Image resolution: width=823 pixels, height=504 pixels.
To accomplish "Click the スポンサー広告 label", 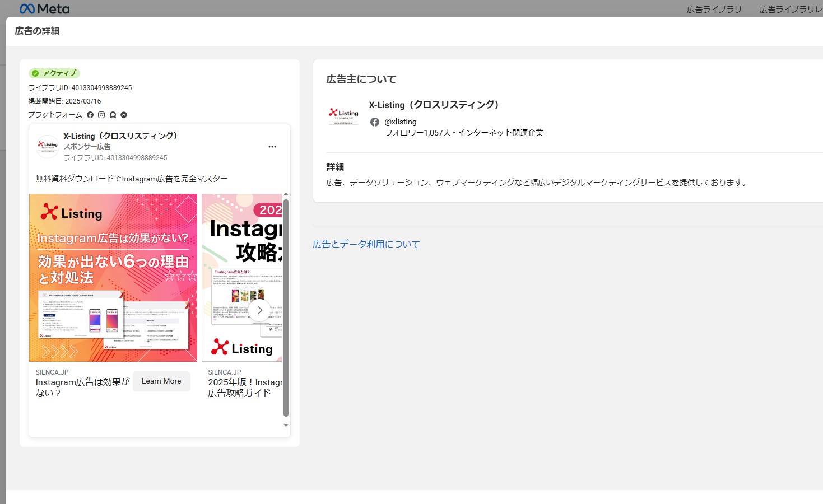I will point(87,147).
